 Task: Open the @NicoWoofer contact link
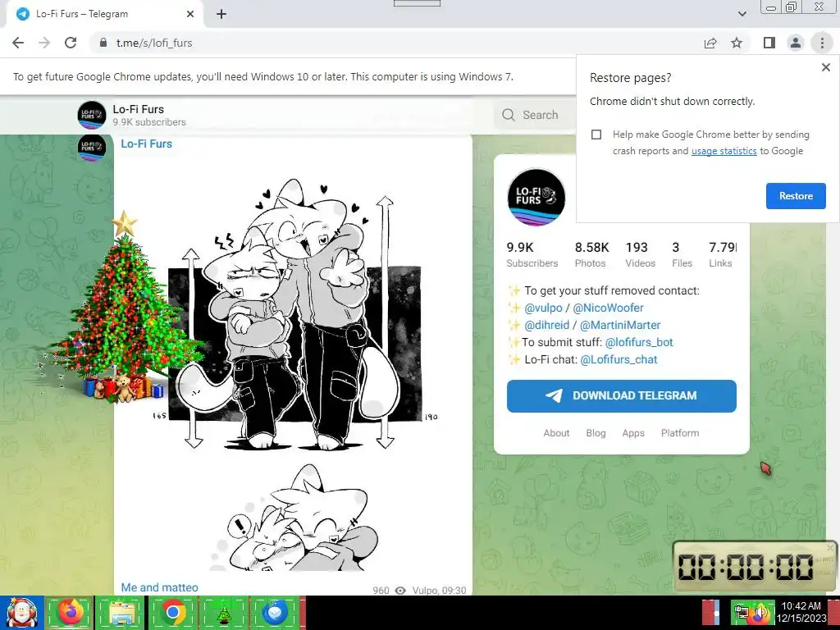(608, 308)
